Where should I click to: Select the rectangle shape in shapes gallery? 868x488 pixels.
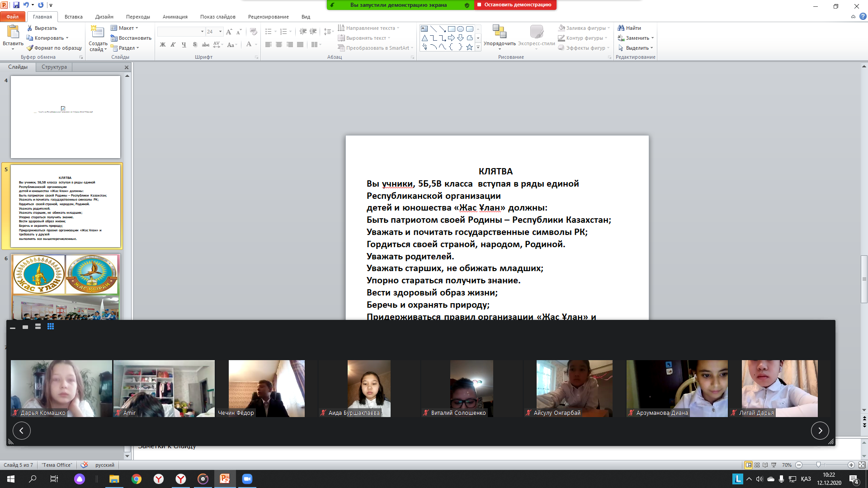tap(451, 28)
